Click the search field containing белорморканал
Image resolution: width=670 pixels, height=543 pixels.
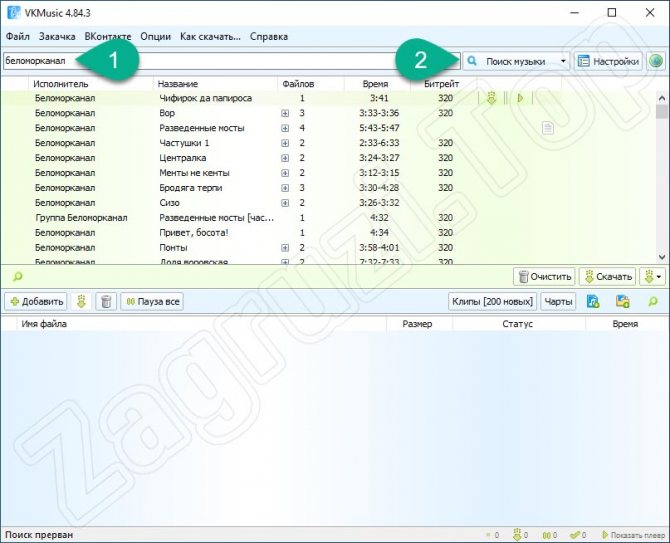pyautogui.click(x=231, y=61)
